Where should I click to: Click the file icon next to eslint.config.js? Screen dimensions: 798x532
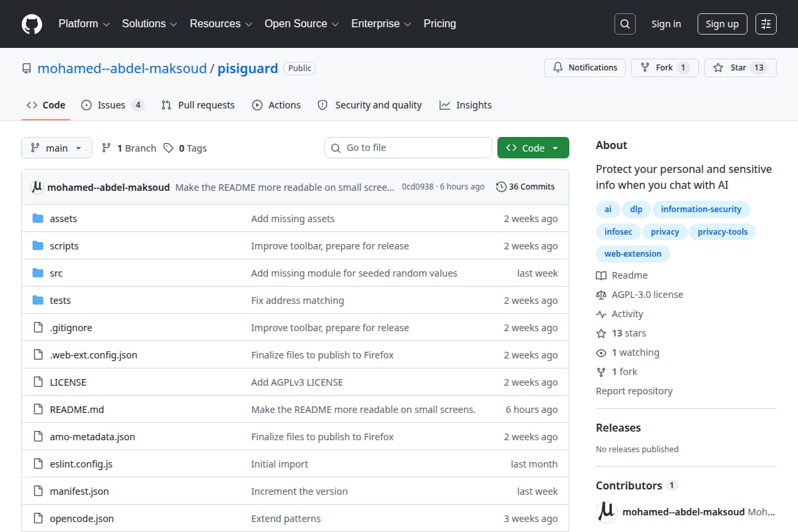click(38, 464)
